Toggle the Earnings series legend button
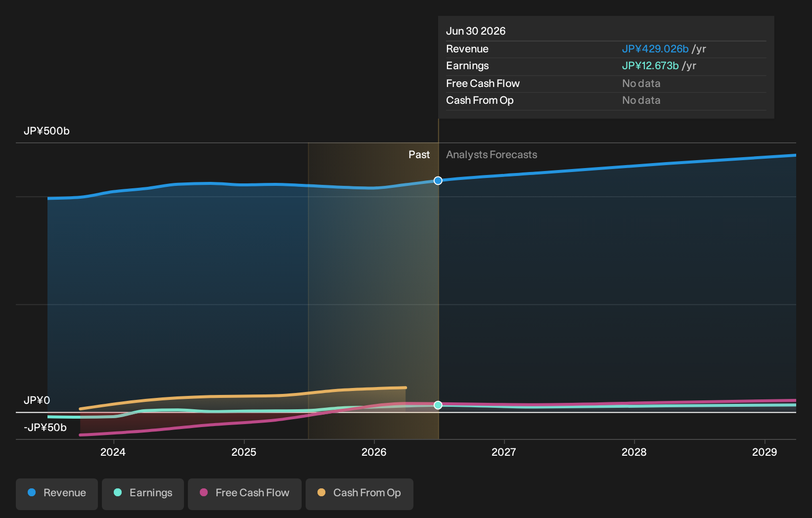The image size is (812, 518). (x=143, y=494)
